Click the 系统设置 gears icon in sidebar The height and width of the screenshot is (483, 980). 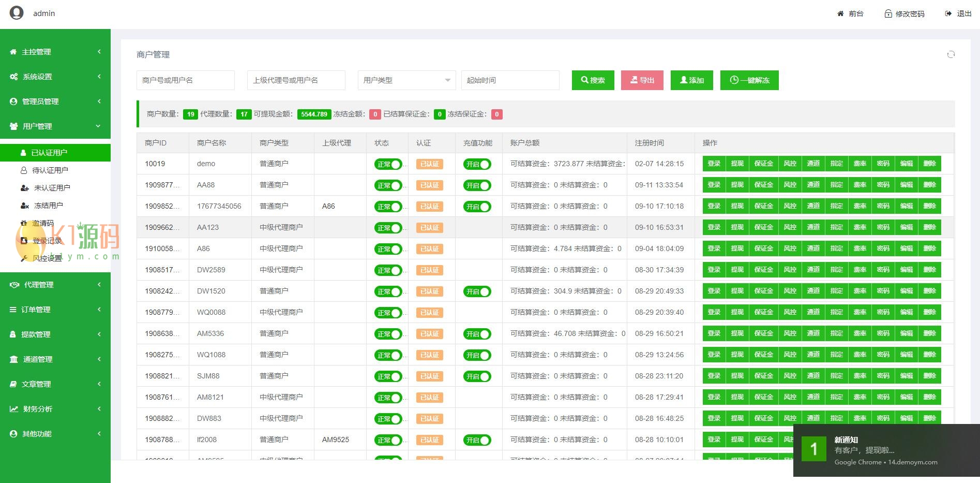click(14, 77)
